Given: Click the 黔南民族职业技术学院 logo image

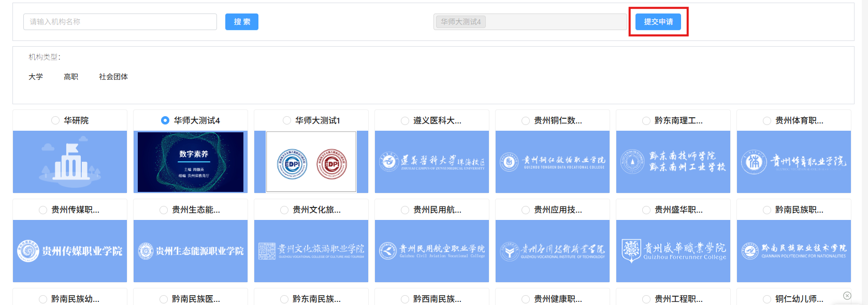Looking at the screenshot, I should click(794, 251).
